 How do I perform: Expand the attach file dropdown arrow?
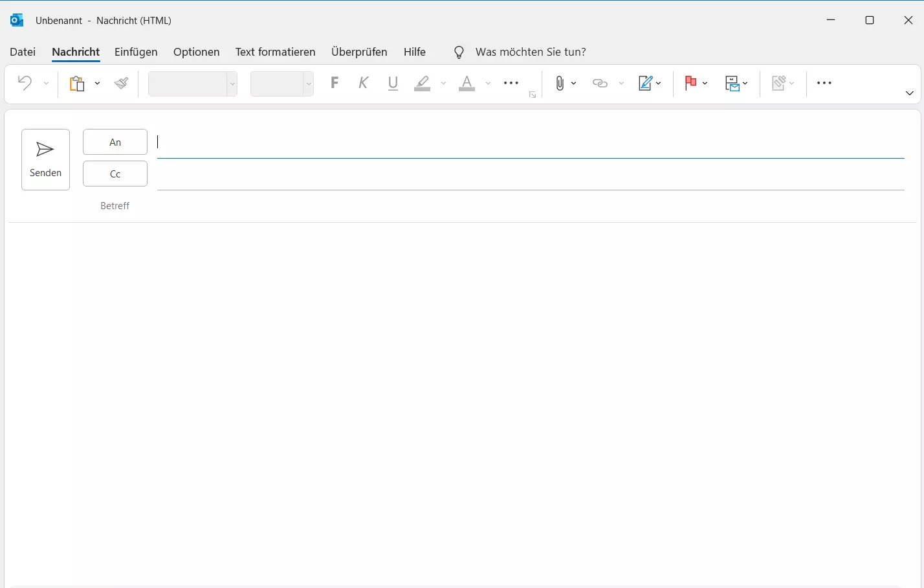574,84
